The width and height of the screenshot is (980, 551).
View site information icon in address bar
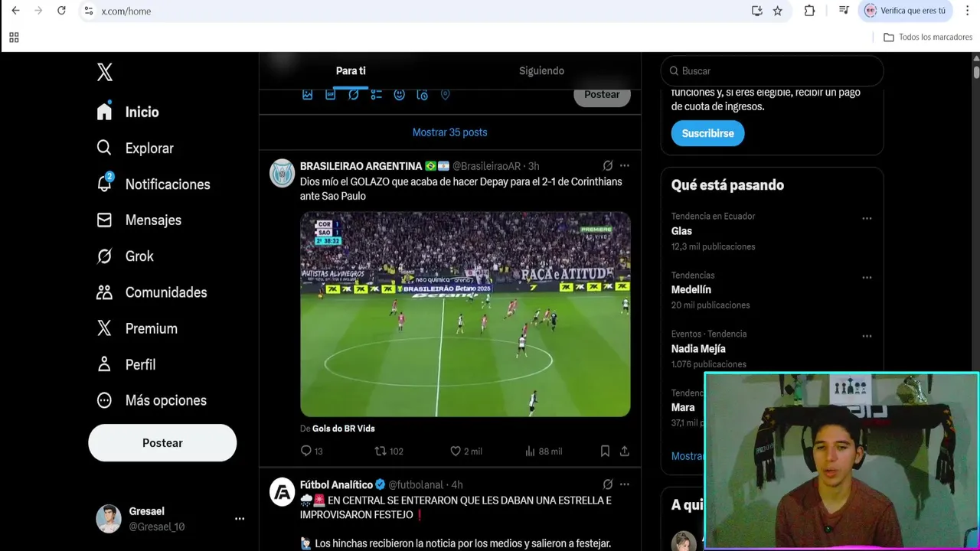click(x=89, y=11)
